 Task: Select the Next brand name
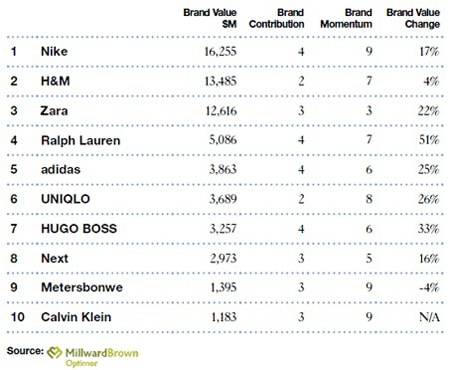coord(55,258)
